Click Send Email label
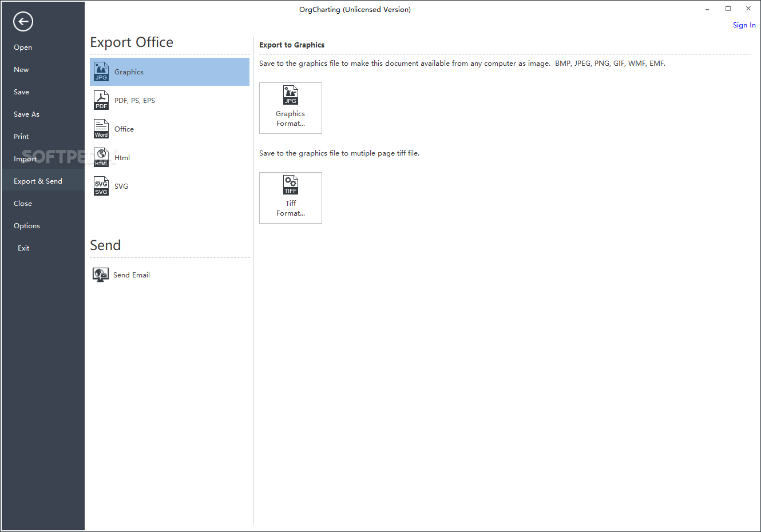 tap(132, 275)
